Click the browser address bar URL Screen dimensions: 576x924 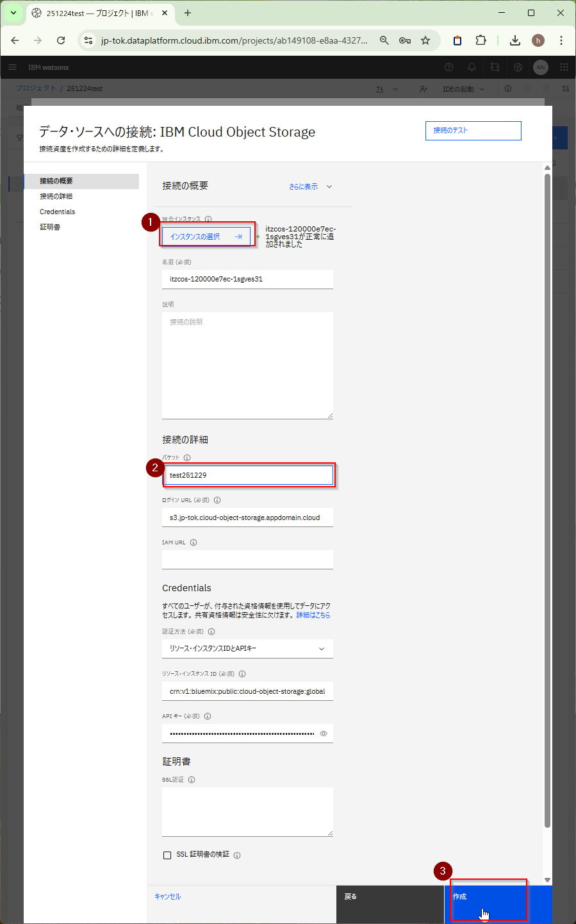coord(235,40)
